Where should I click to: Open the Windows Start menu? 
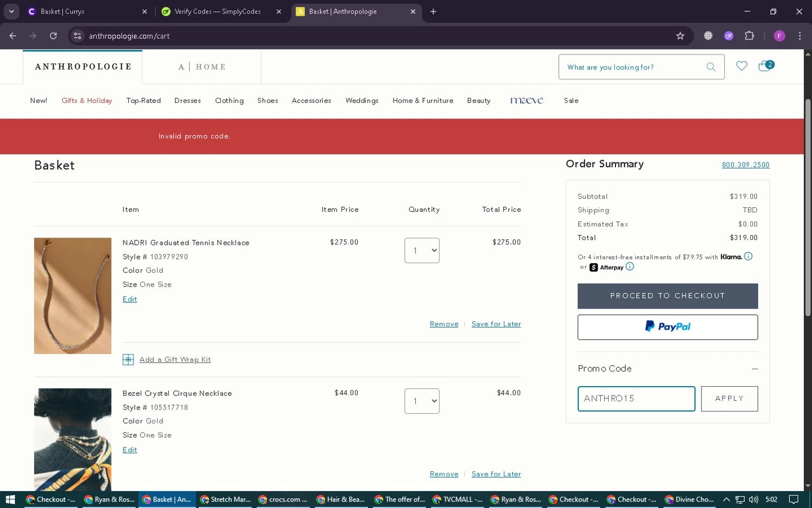pyautogui.click(x=10, y=499)
